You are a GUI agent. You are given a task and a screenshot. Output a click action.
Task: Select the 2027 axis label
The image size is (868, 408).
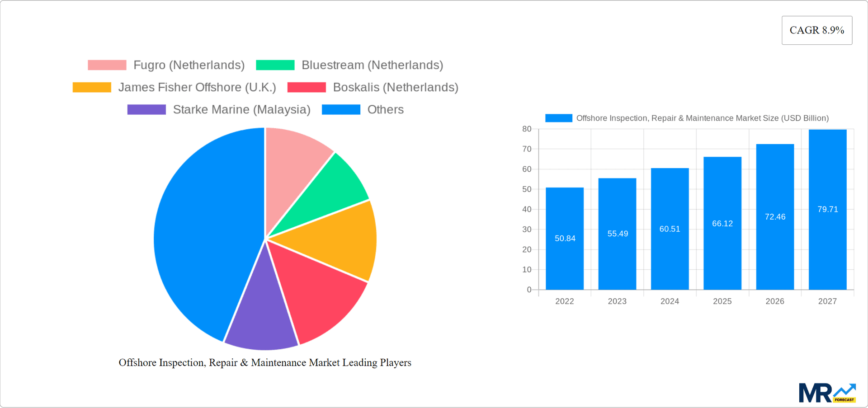(x=827, y=301)
